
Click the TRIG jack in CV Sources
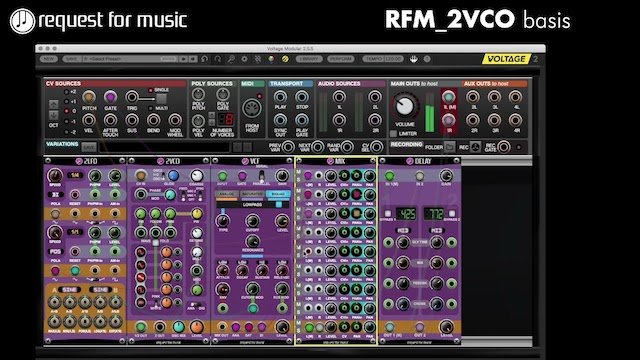(131, 97)
